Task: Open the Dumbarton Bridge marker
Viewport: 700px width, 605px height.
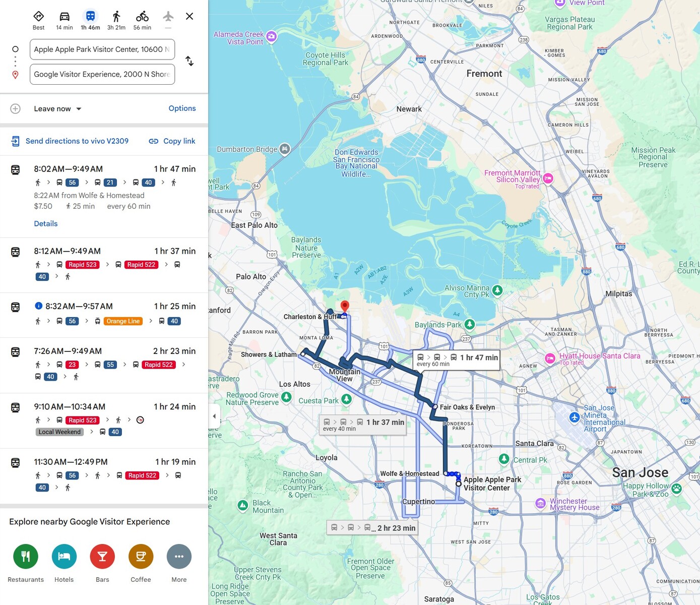Action: click(x=285, y=149)
